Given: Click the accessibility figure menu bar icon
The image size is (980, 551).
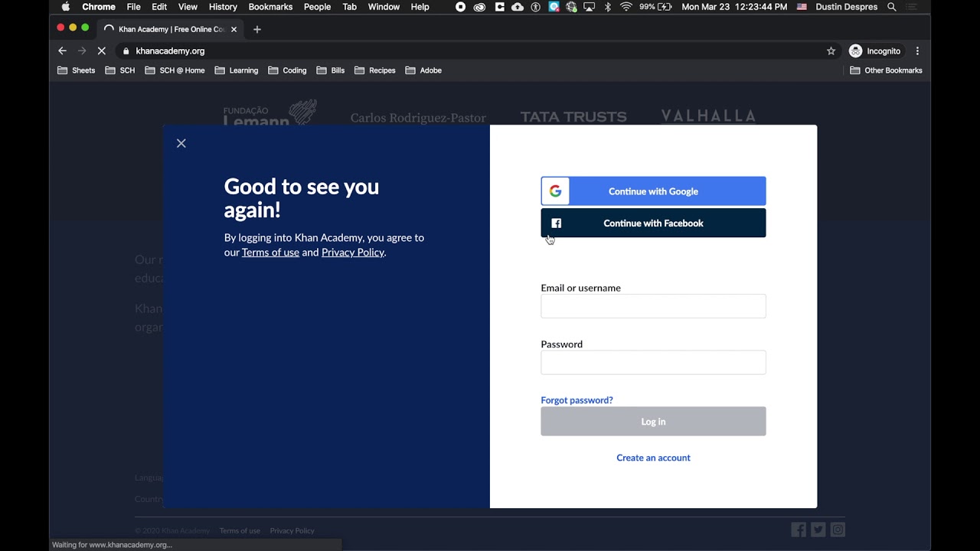Looking at the screenshot, I should pos(535,7).
